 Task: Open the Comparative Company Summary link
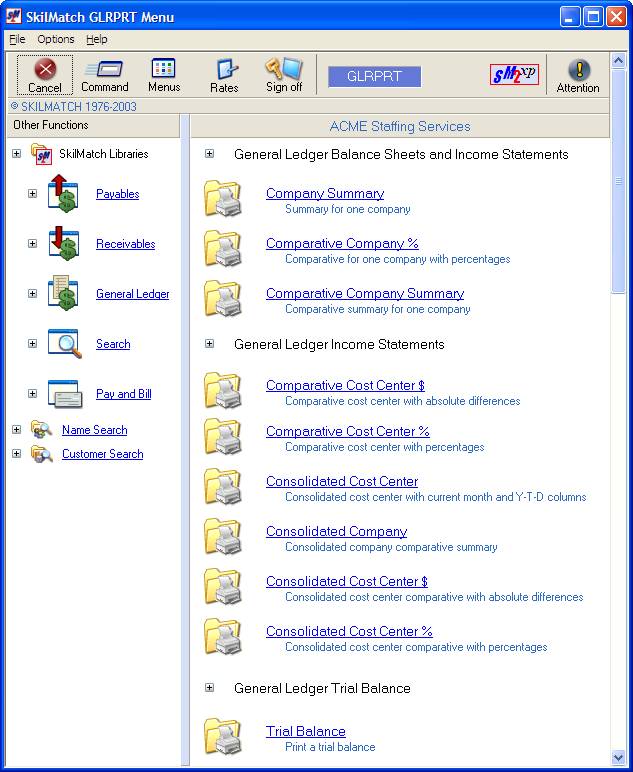pyautogui.click(x=365, y=293)
